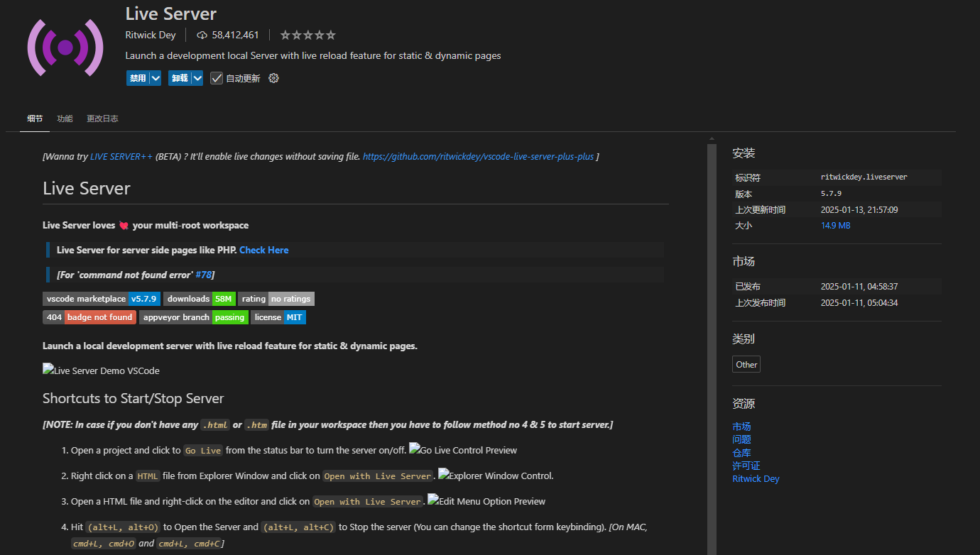Open the Ritwick Dey resource link

tap(756, 478)
